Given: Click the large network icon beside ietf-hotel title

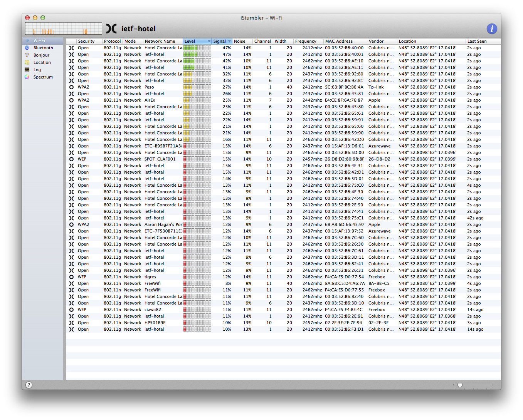Looking at the screenshot, I should pyautogui.click(x=111, y=28).
